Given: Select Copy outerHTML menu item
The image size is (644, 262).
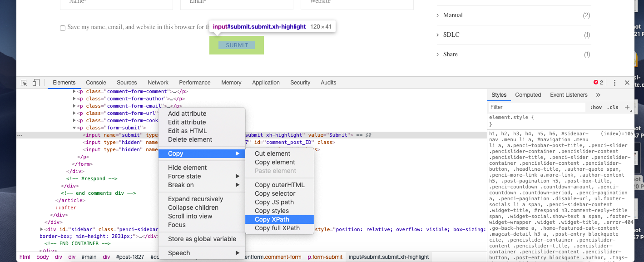Looking at the screenshot, I should click(x=279, y=185).
